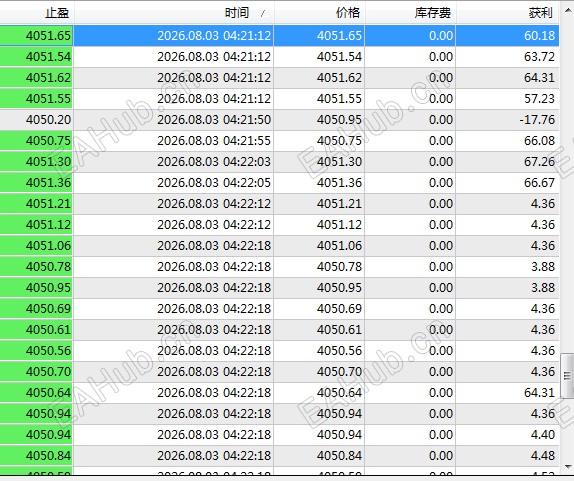This screenshot has width=574, height=481.
Task: Click the take-profit value 4050.20
Action: (x=48, y=120)
